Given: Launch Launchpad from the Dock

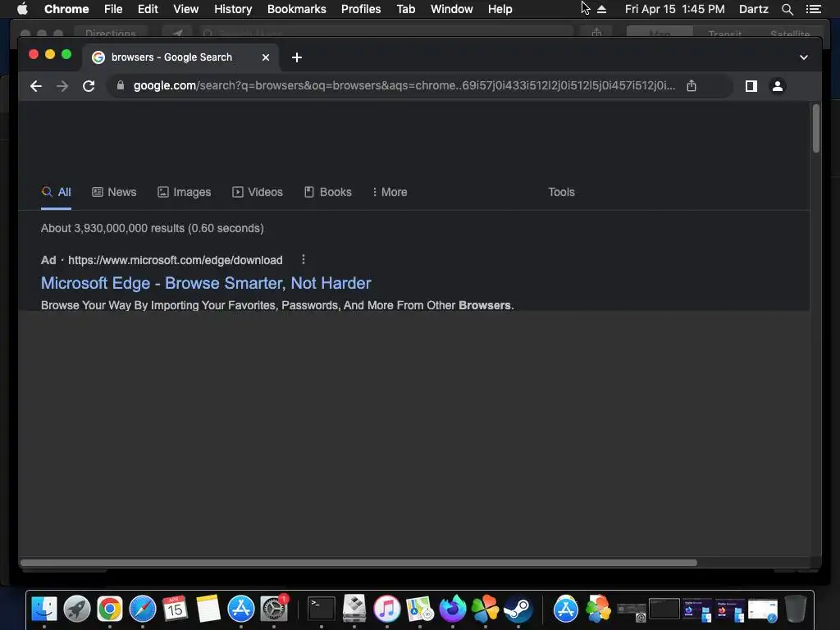Looking at the screenshot, I should click(76, 609).
